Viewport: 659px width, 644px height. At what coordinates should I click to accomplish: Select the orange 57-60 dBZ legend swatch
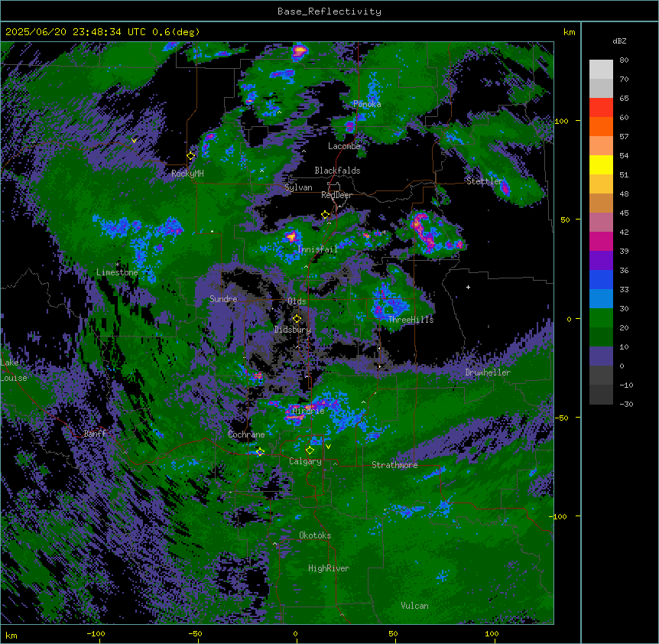coord(601,126)
